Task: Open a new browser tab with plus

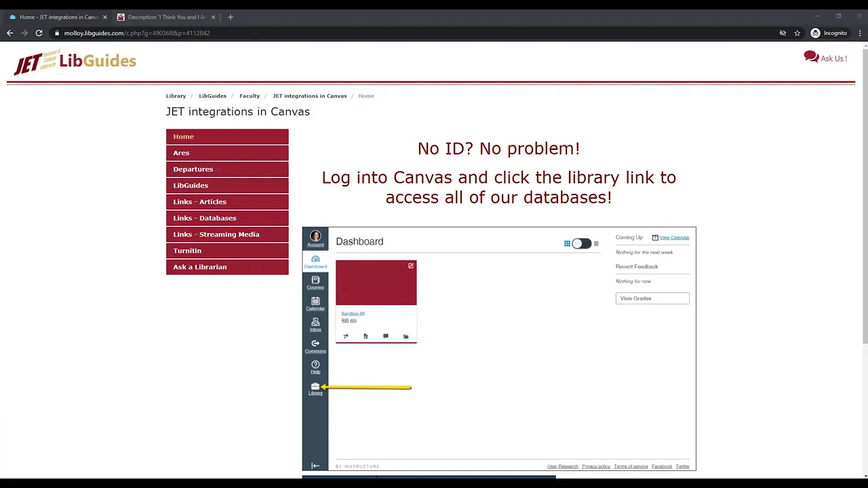Action: (231, 17)
